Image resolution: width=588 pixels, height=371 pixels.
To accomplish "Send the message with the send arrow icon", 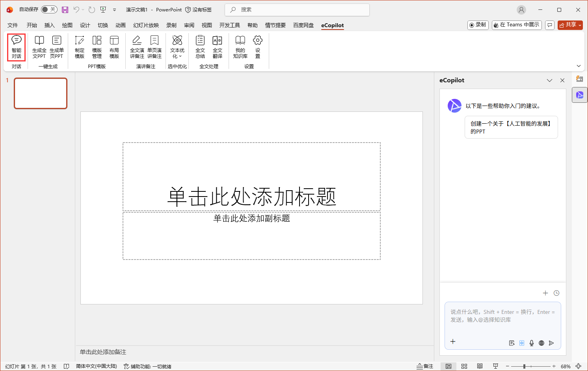I will [552, 343].
